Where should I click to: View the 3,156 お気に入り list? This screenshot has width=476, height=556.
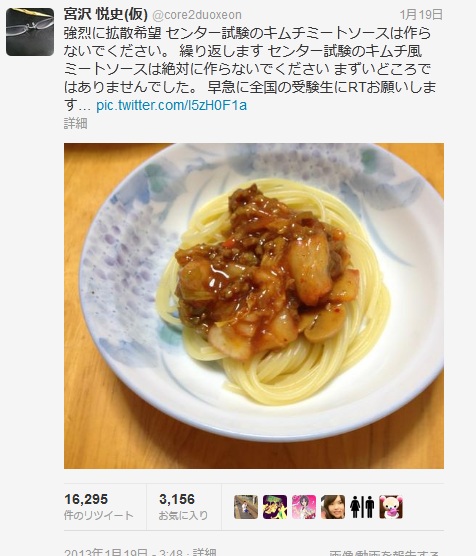tap(183, 507)
